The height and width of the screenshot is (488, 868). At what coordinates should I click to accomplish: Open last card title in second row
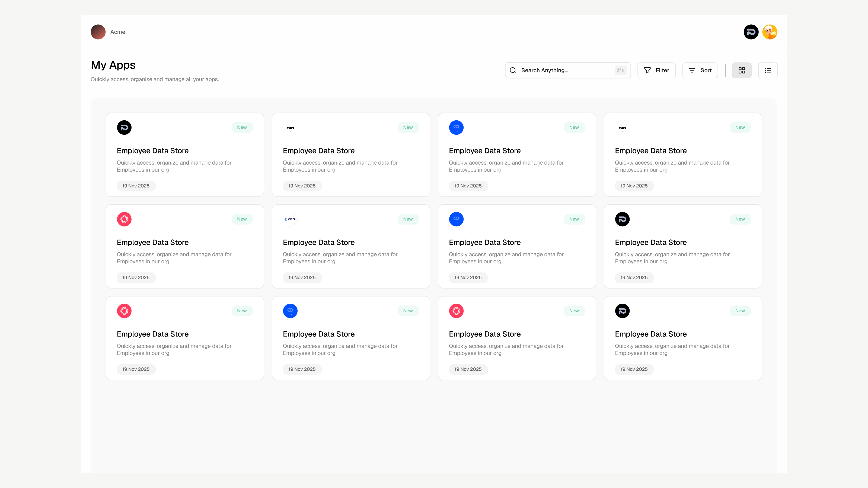coord(650,242)
